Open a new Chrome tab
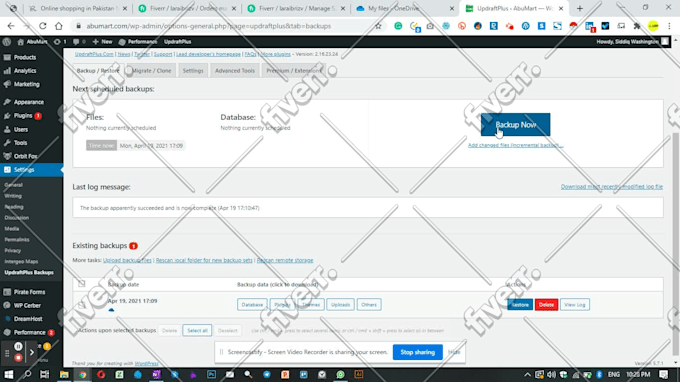Image resolution: width=680 pixels, height=382 pixels. pos(580,8)
